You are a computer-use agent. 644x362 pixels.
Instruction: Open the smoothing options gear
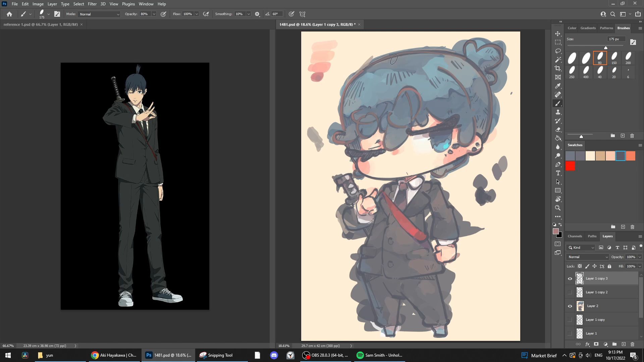point(257,14)
